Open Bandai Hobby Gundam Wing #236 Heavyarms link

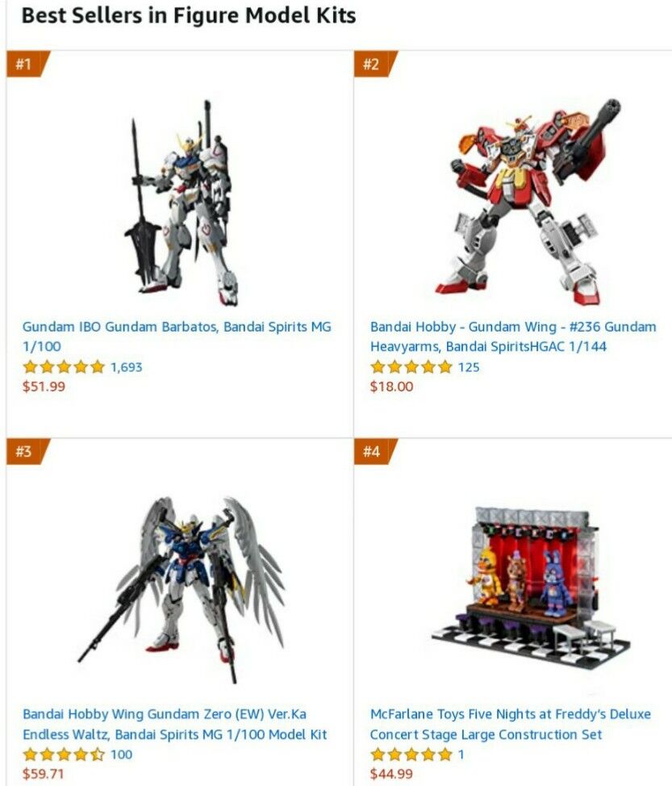tap(513, 337)
